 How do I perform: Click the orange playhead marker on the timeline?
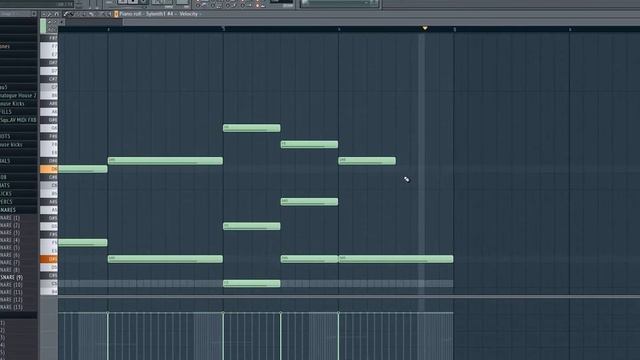click(x=425, y=28)
